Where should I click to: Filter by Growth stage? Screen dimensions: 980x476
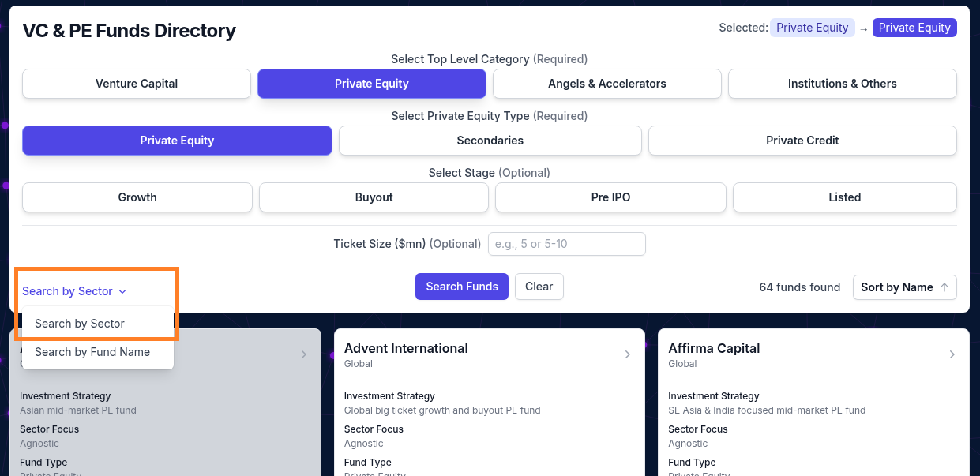[x=137, y=197]
